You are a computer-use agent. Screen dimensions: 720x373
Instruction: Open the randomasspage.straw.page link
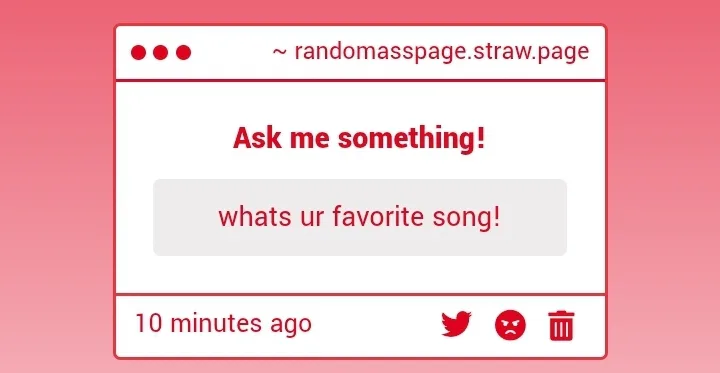442,52
